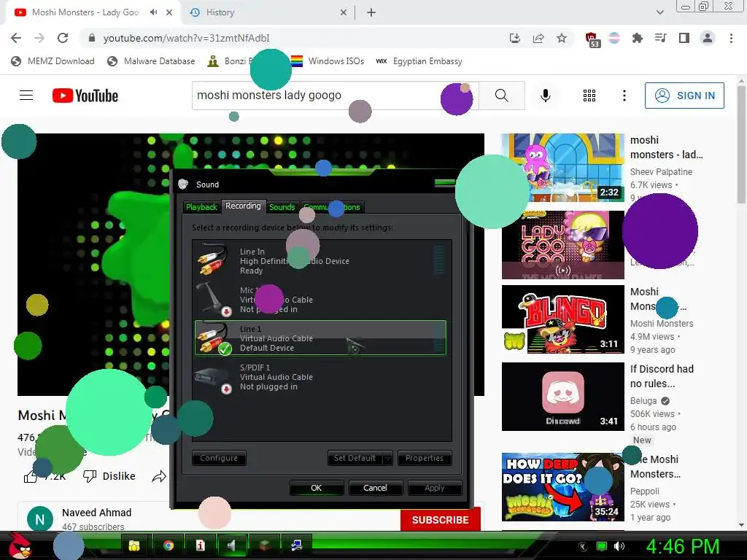Click the install app icon in address bar

tap(514, 38)
